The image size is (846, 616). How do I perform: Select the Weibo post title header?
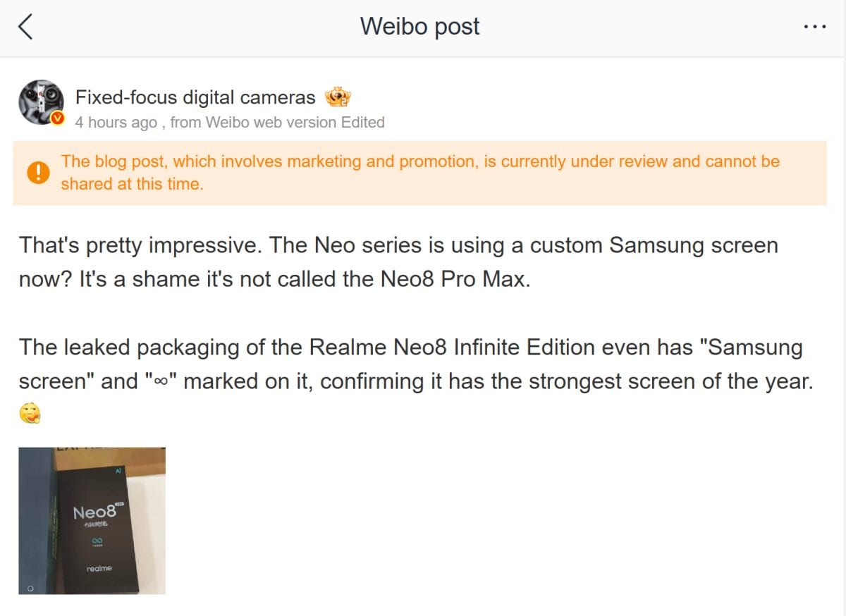[419, 26]
